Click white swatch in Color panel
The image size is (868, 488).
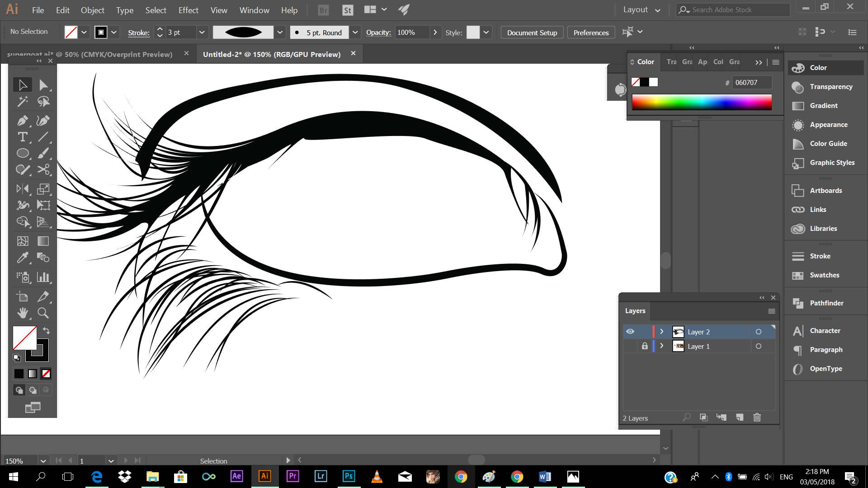[x=654, y=82]
